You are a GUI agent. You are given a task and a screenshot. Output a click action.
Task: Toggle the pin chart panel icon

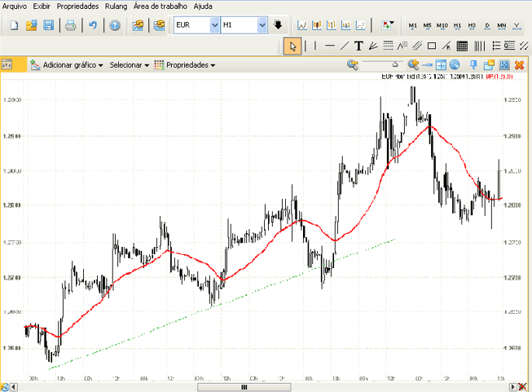click(474, 64)
